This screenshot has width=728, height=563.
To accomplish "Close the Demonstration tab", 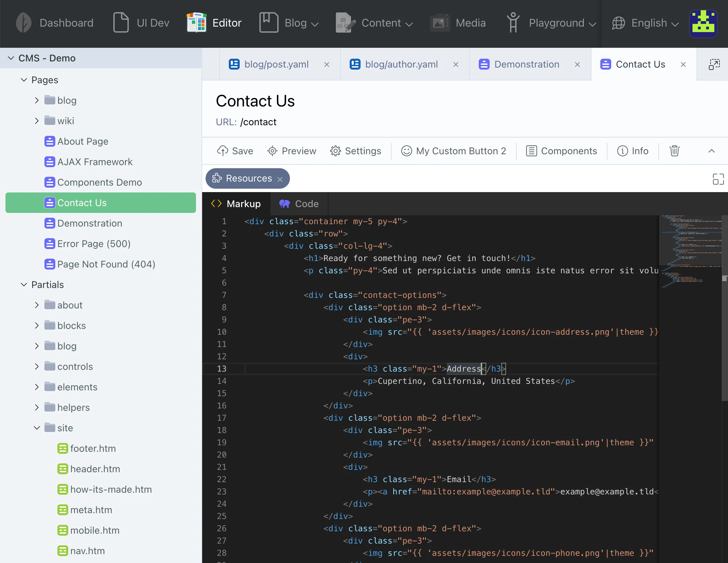I will coord(577,64).
